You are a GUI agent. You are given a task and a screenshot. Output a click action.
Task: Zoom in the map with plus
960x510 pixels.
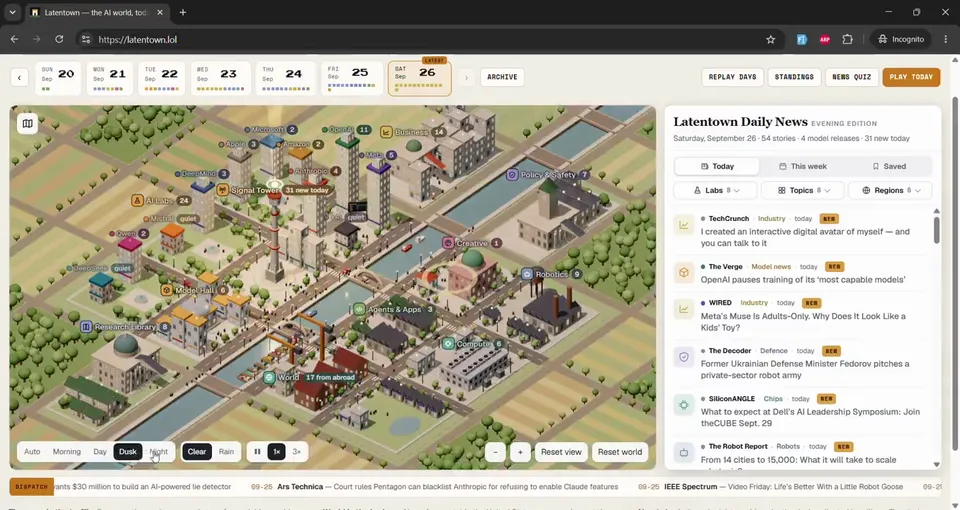pos(520,452)
